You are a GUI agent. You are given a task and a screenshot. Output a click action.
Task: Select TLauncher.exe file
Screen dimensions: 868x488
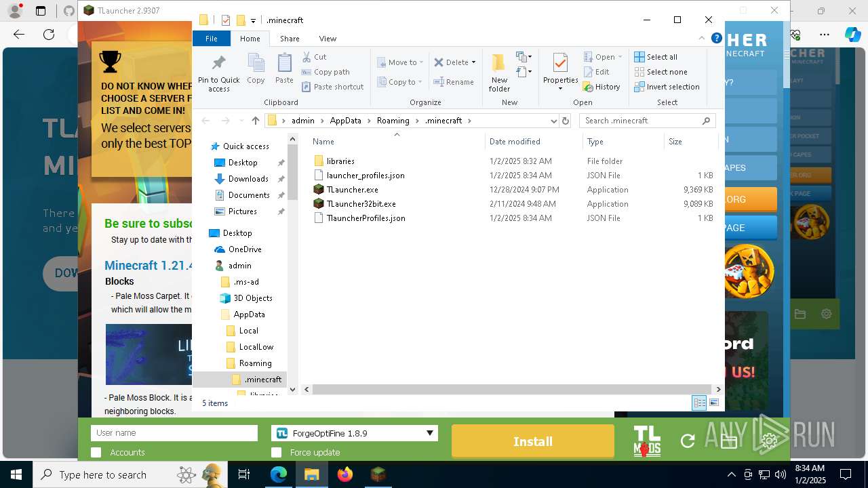353,190
